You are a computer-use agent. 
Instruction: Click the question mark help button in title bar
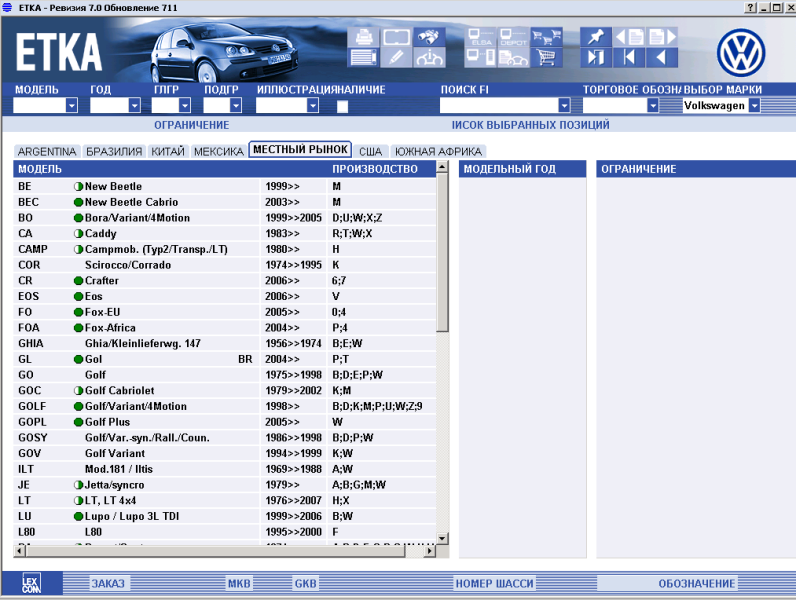[x=750, y=8]
